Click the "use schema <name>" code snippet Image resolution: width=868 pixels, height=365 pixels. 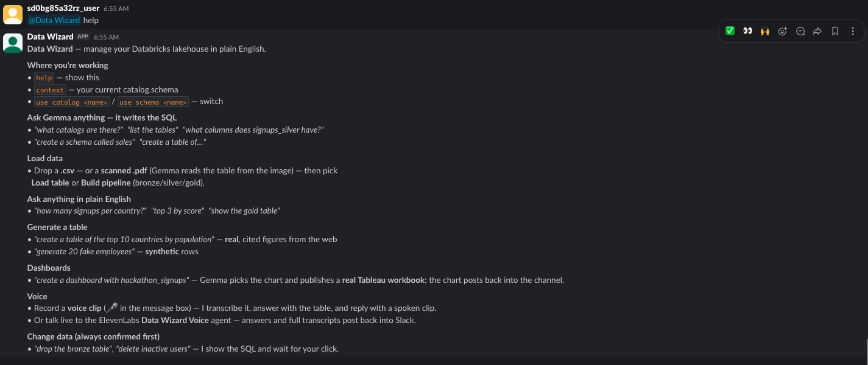153,102
